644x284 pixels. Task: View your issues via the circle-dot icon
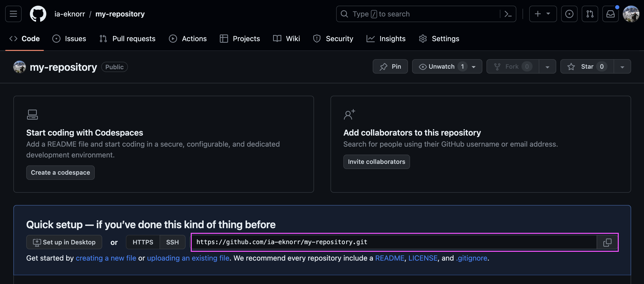tap(569, 14)
